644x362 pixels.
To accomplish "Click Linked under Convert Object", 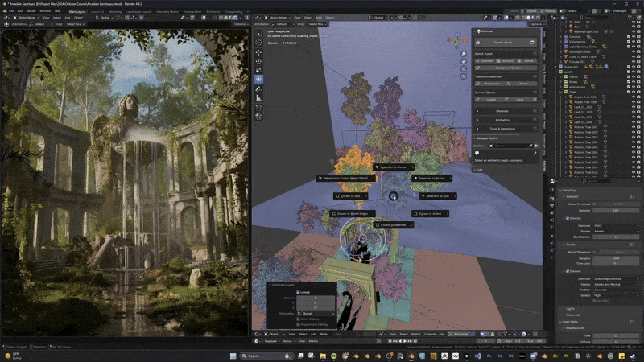I will coord(490,100).
